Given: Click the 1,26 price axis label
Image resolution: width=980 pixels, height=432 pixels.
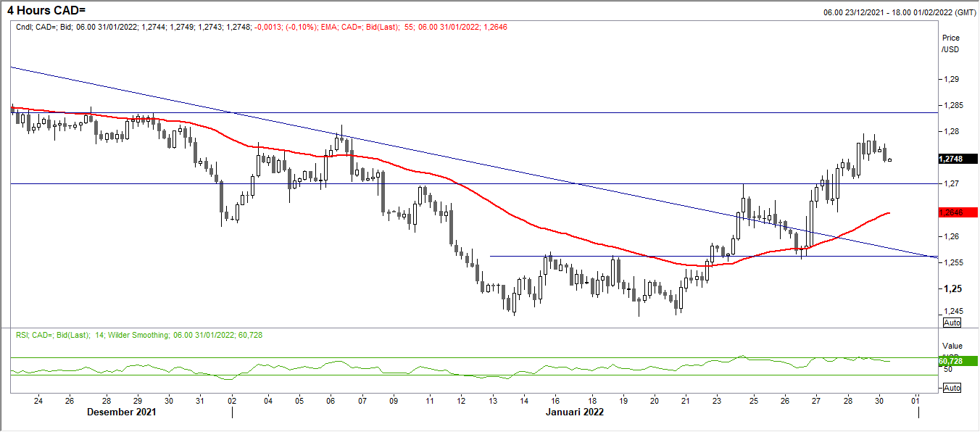Looking at the screenshot, I should (x=950, y=236).
